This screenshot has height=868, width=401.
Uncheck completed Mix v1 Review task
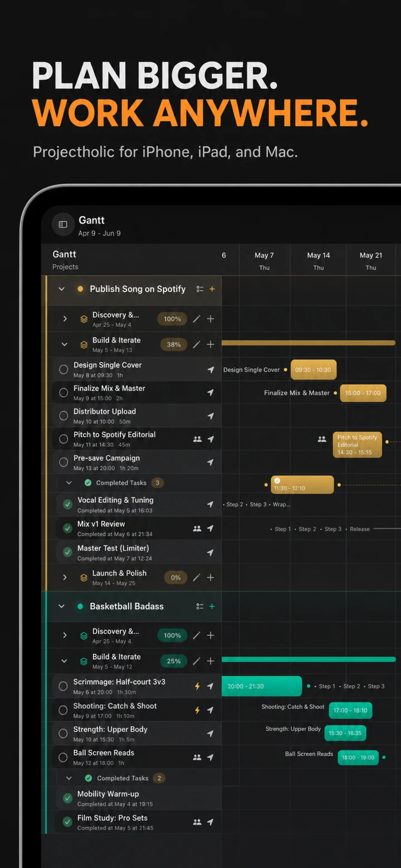67,528
